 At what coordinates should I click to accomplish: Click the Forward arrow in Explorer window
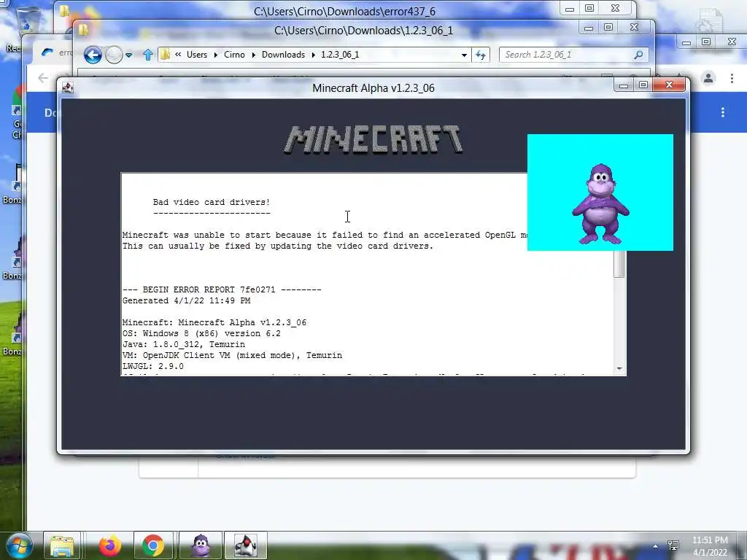[x=114, y=55]
